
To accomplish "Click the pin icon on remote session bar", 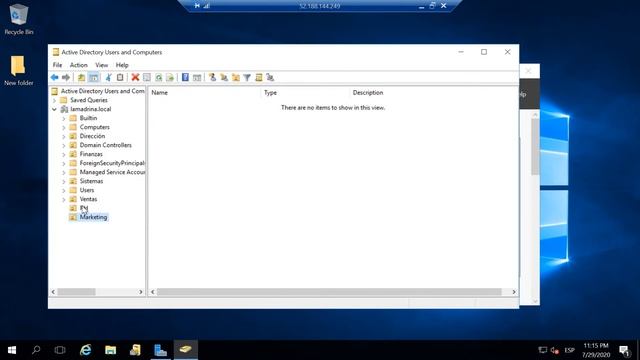I will (x=197, y=6).
